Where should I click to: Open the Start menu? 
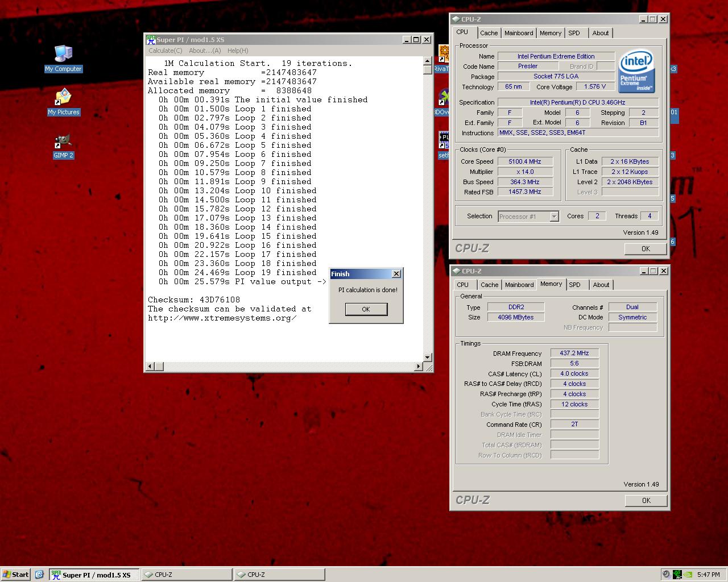(x=16, y=575)
